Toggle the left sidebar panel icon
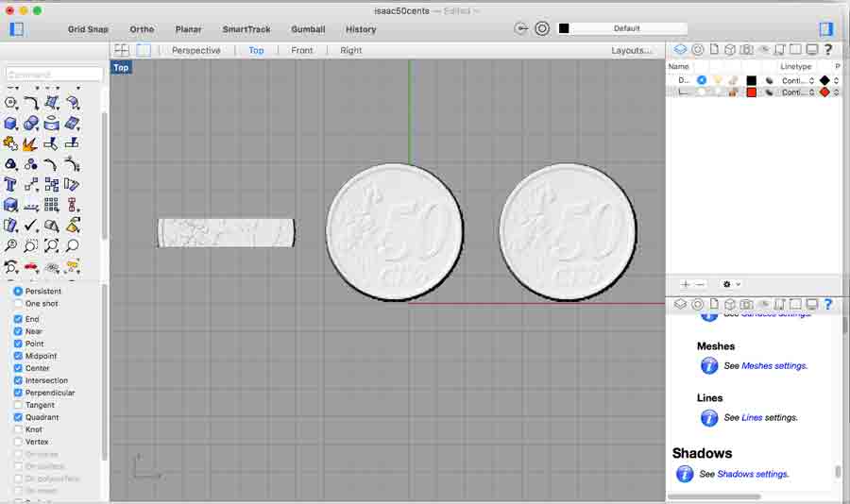The image size is (850, 504). 16,29
